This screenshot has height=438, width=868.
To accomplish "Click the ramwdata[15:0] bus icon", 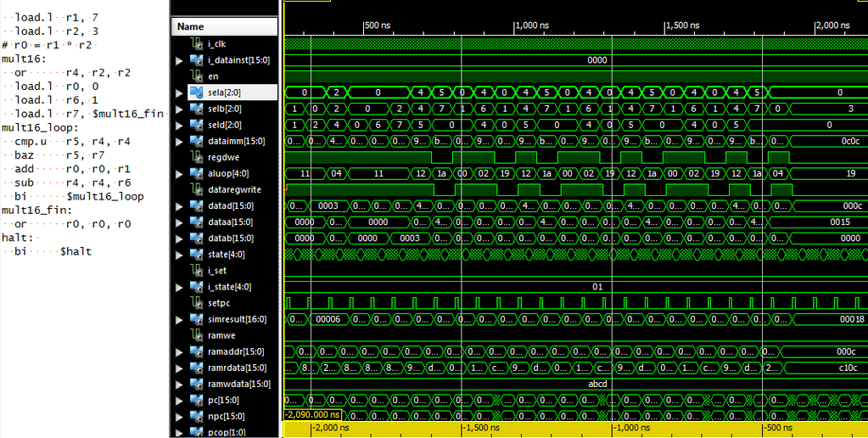I will [x=197, y=385].
